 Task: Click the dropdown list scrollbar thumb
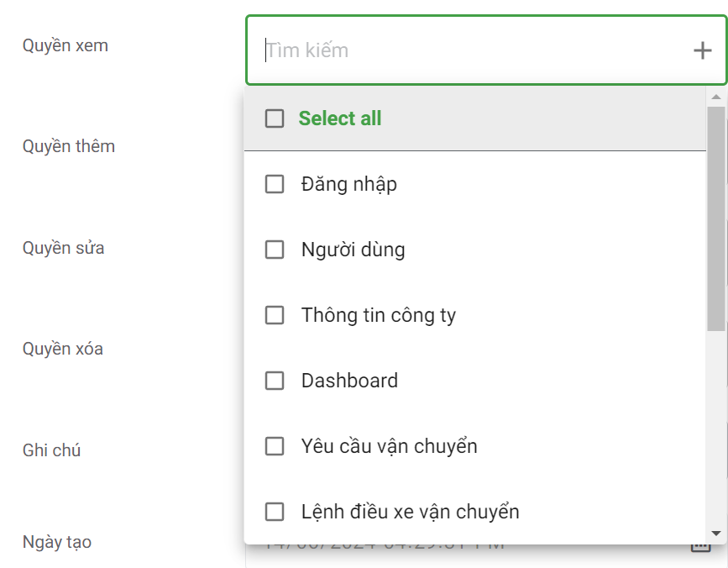[x=715, y=218]
